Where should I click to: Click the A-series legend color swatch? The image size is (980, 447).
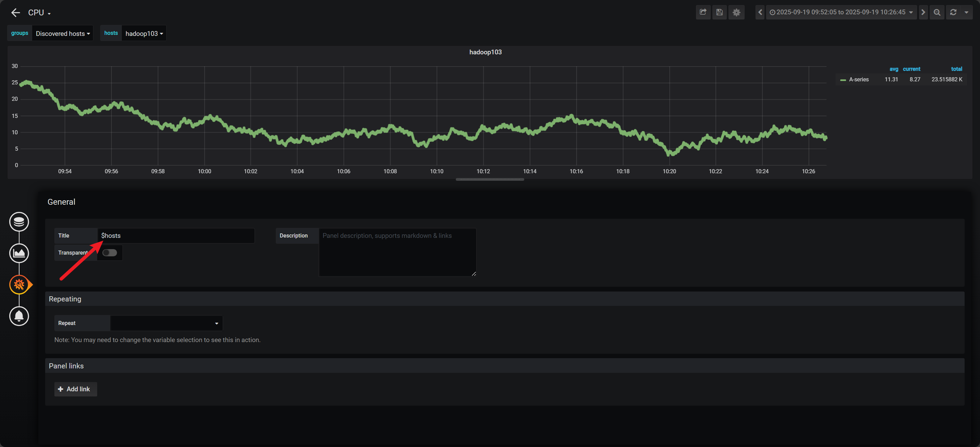[843, 80]
